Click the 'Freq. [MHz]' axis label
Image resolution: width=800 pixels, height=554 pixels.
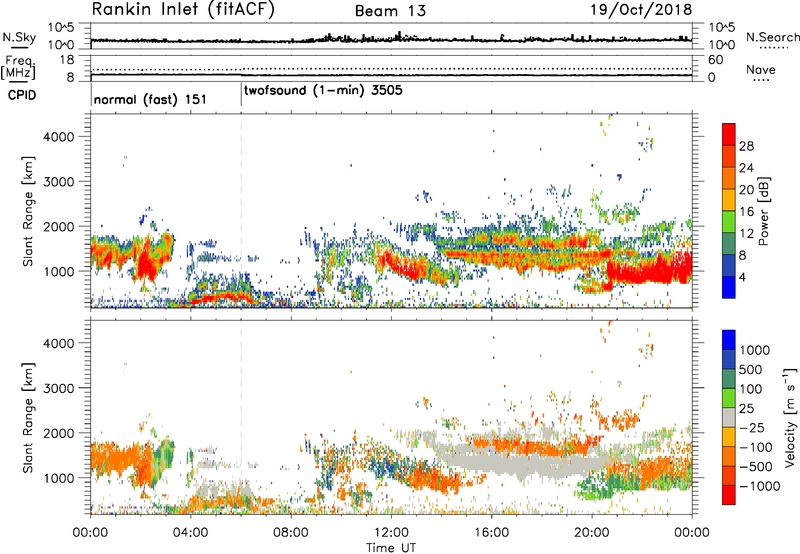tap(18, 68)
